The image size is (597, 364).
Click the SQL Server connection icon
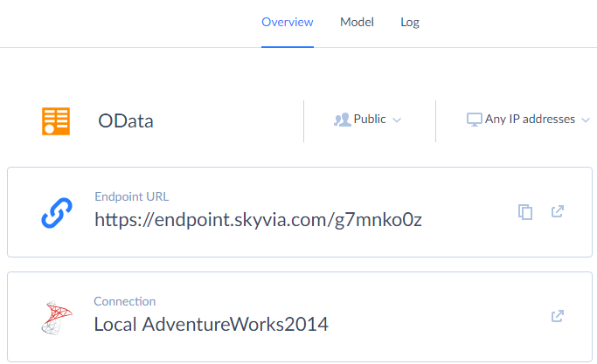[x=57, y=318]
